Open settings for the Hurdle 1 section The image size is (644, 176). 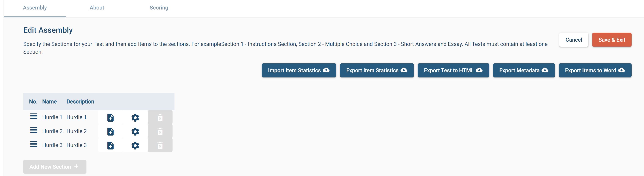click(135, 118)
